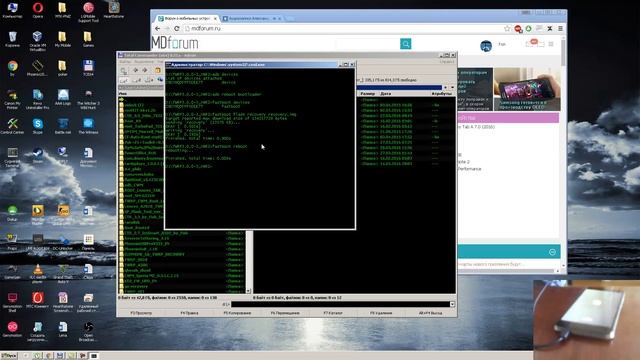This screenshot has height=360, width=640.
Task: Click the F5 copy button in Total Commander
Action: click(x=237, y=313)
